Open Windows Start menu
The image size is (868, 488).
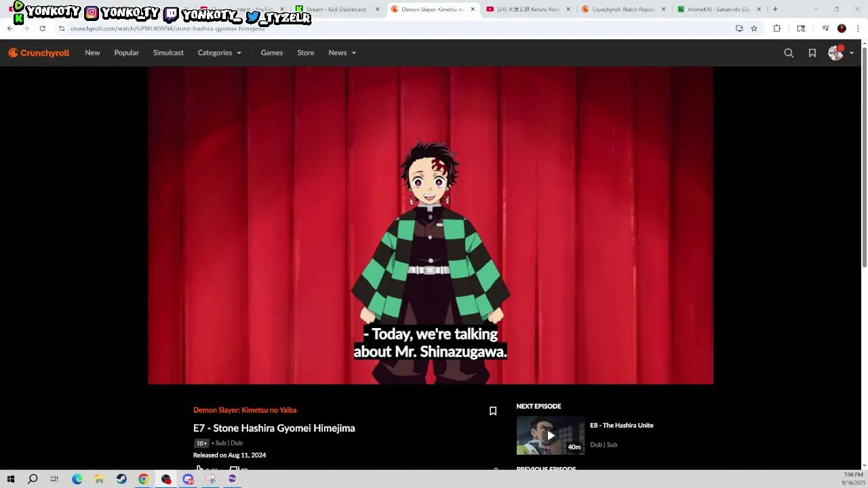coord(10,479)
